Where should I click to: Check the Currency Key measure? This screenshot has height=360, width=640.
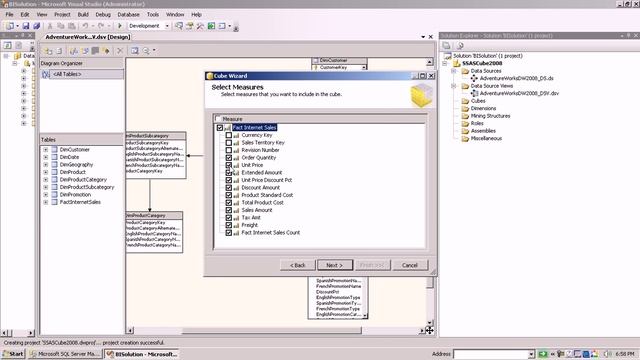tap(229, 135)
